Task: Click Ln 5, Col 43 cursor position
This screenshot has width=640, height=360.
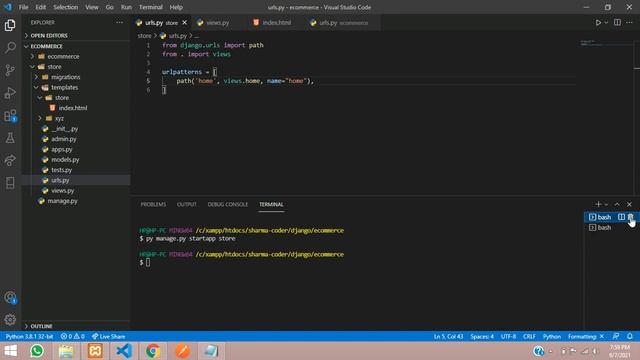Action: (448, 336)
